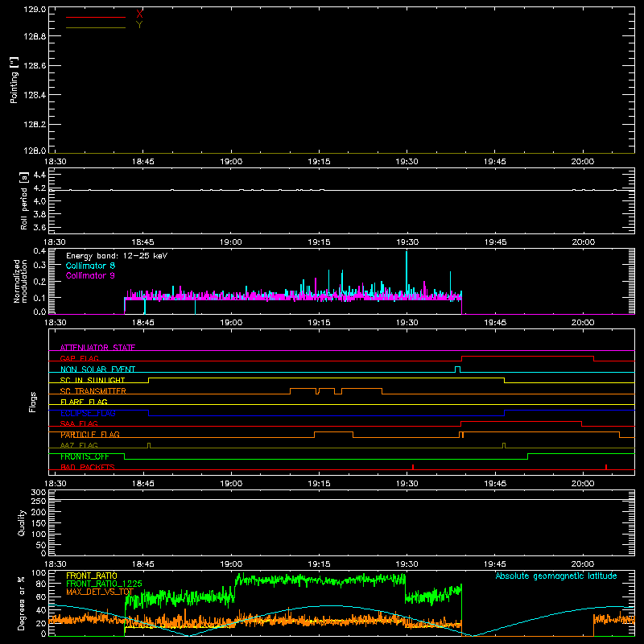Click 19:45 time label below Roll period panel
Image resolution: width=644 pixels, height=644 pixels.
point(495,242)
